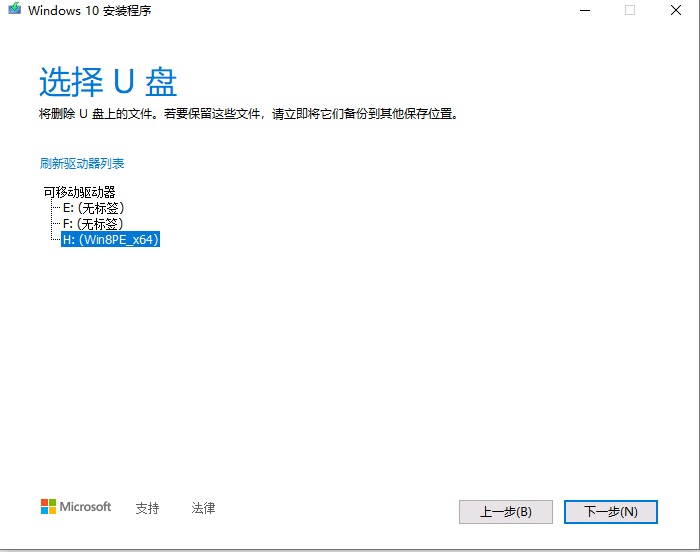700x552 pixels.
Task: Proceed with 下一步(N) button
Action: click(611, 512)
